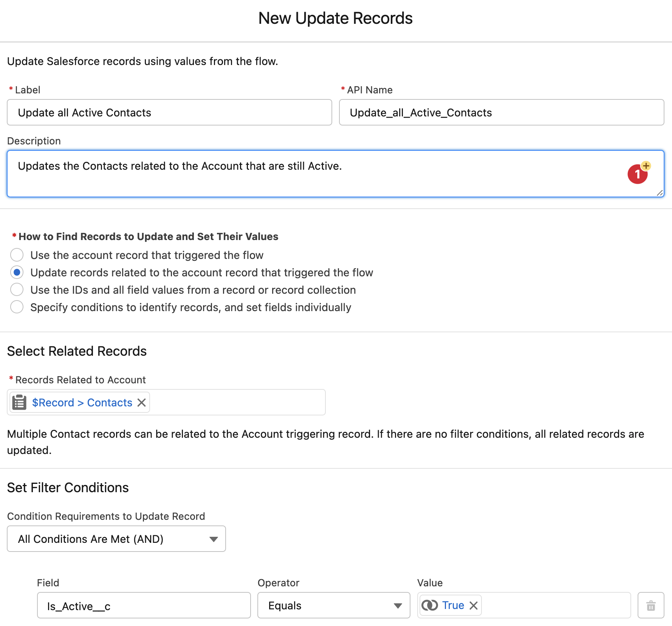The width and height of the screenshot is (672, 626).
Task: Choose 'Use the IDs and all field values' option
Action: (x=17, y=290)
